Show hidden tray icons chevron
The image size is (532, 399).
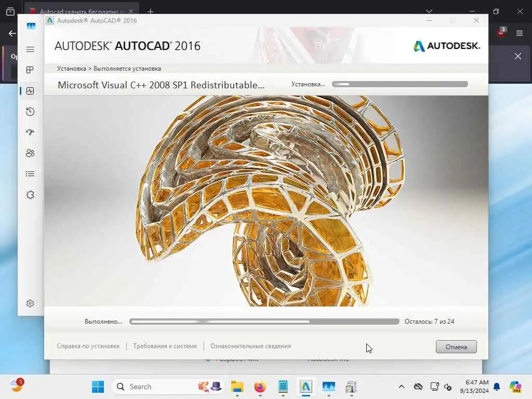[402, 387]
